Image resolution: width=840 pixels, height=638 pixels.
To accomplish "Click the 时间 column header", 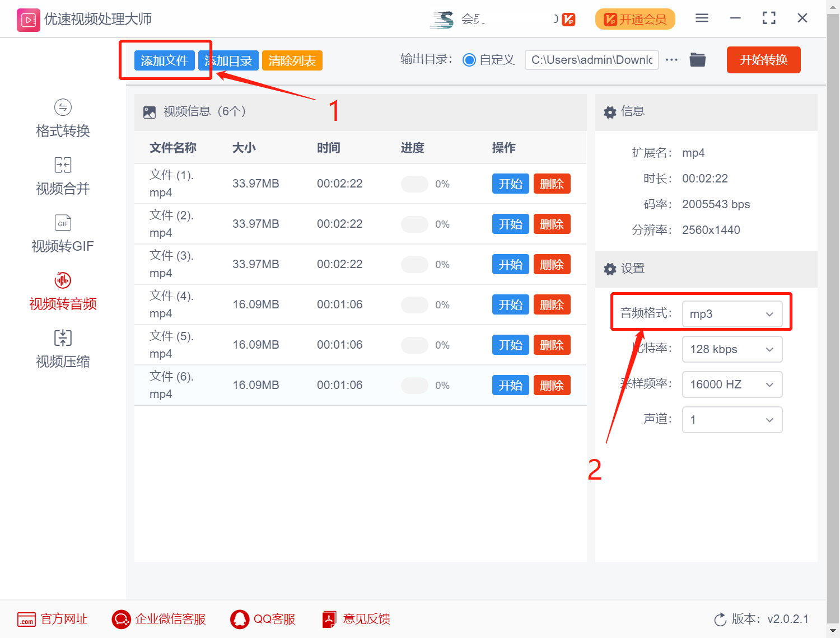I will pos(329,148).
